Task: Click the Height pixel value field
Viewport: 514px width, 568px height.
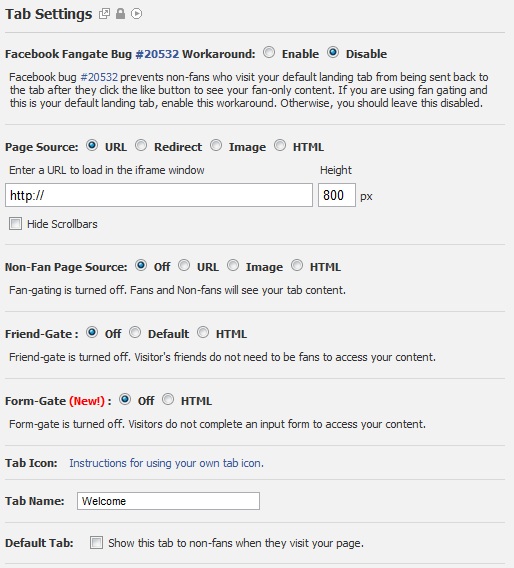Action: click(337, 195)
